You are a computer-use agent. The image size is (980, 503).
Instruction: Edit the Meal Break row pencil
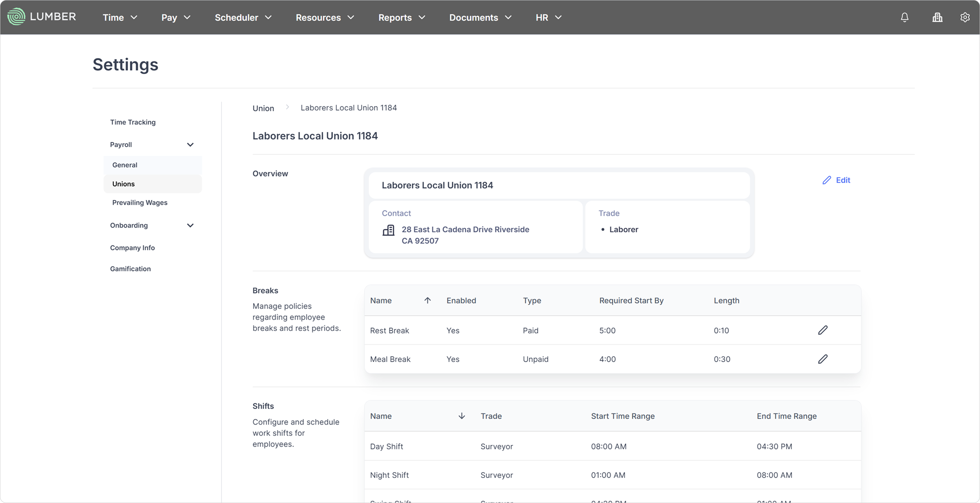tap(823, 359)
